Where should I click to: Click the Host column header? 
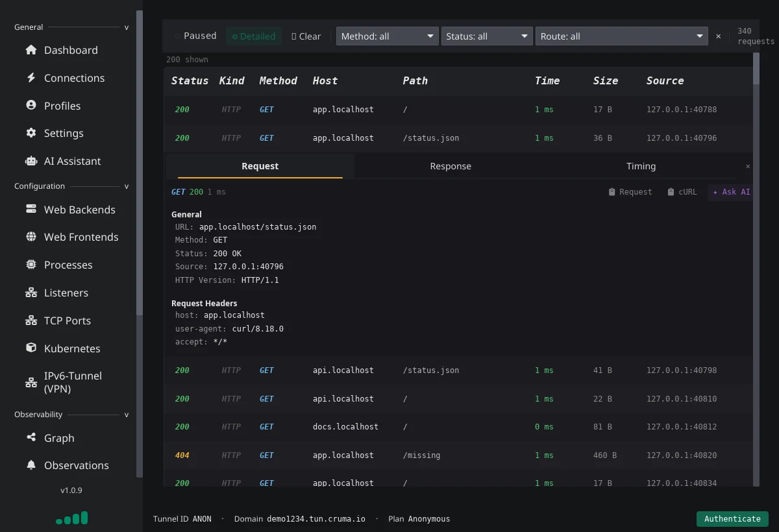pyautogui.click(x=325, y=80)
